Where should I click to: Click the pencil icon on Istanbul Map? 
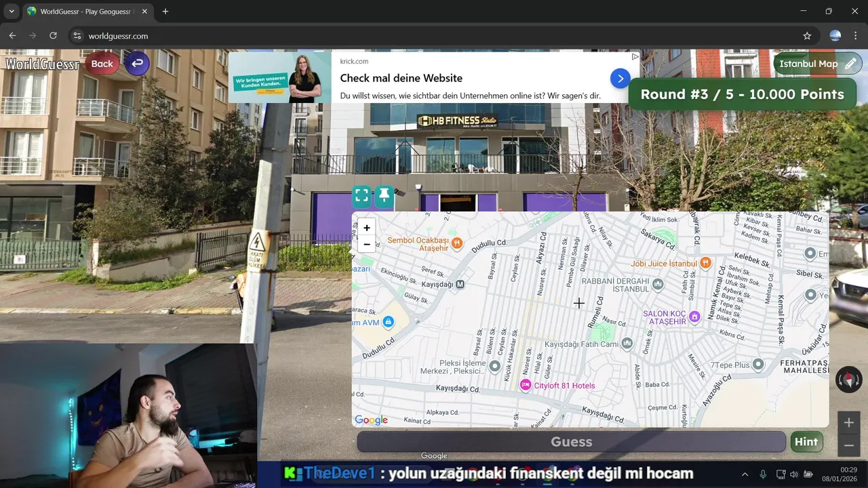click(x=850, y=64)
